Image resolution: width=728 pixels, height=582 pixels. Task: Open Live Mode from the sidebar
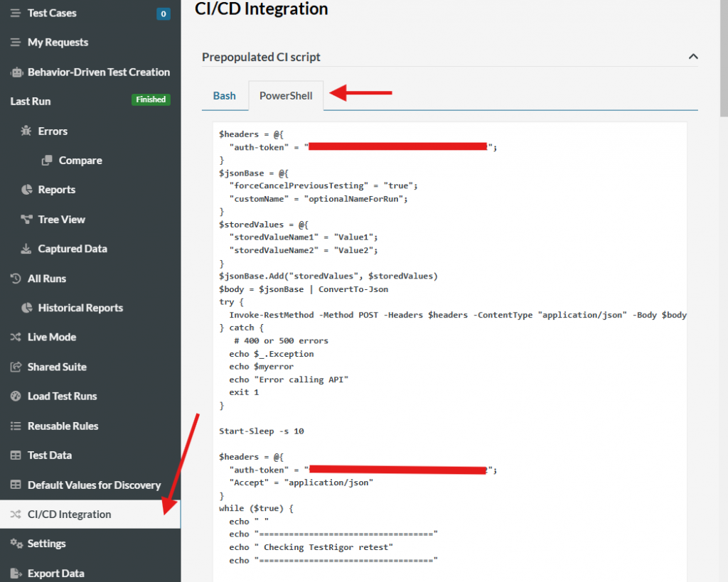[51, 337]
